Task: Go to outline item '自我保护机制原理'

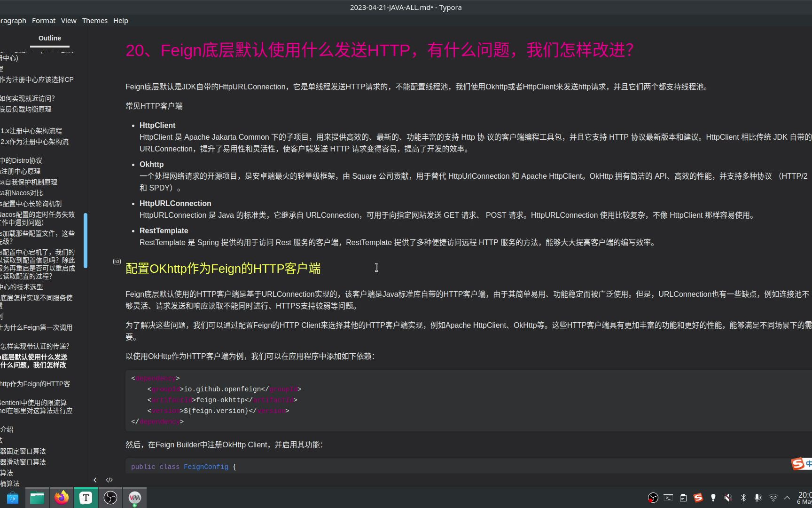Action: click(29, 182)
